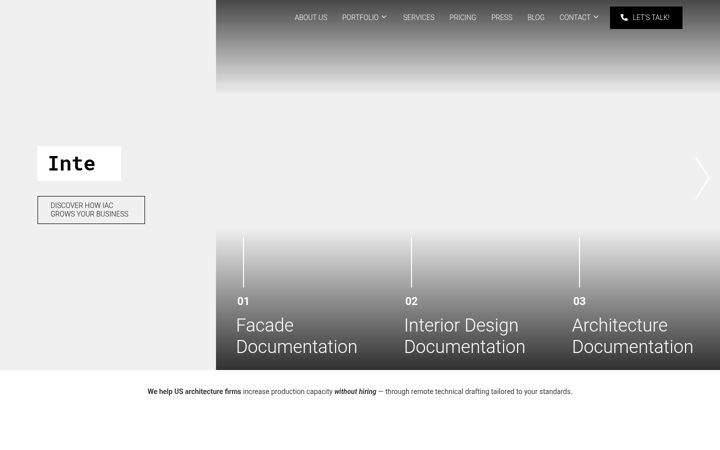Visit the Press page

[x=501, y=17]
